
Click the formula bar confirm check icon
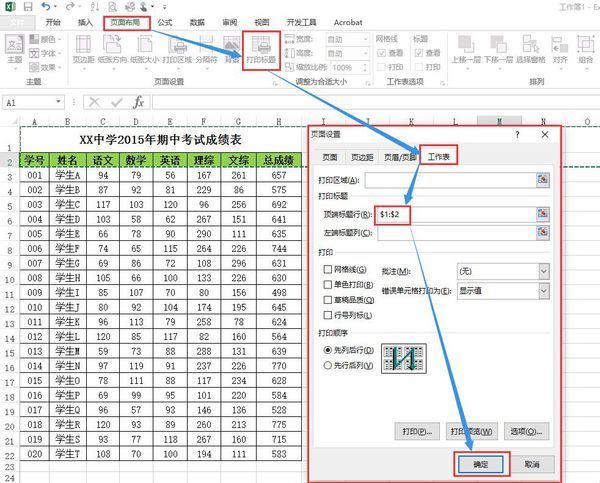116,102
